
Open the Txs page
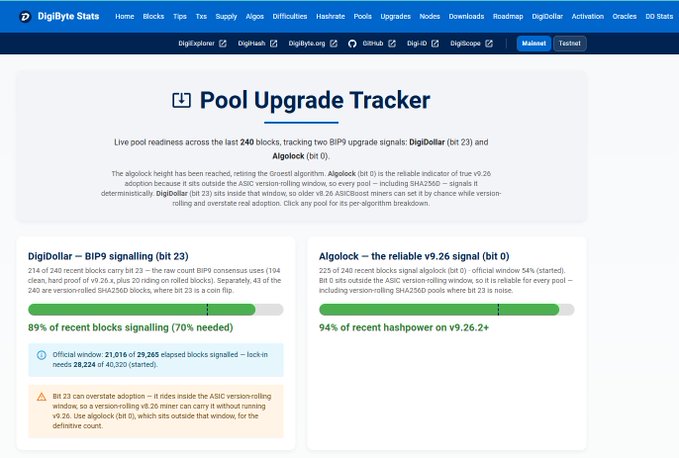point(201,16)
